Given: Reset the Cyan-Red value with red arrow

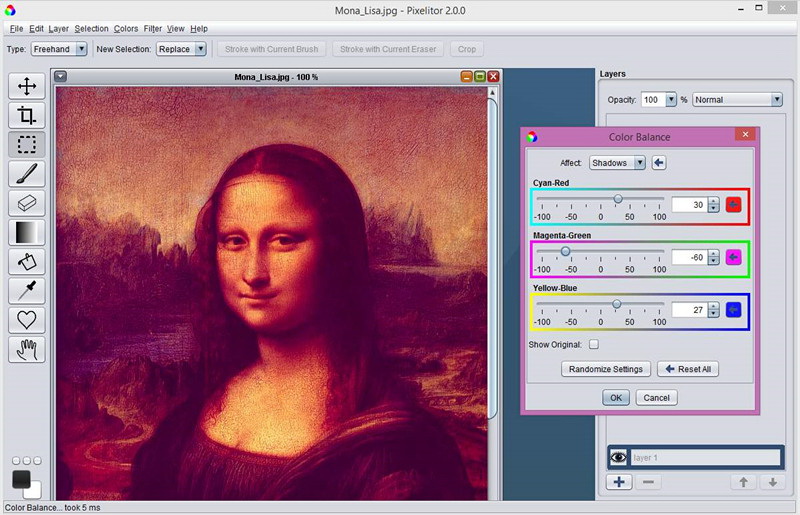Looking at the screenshot, I should pyautogui.click(x=734, y=205).
